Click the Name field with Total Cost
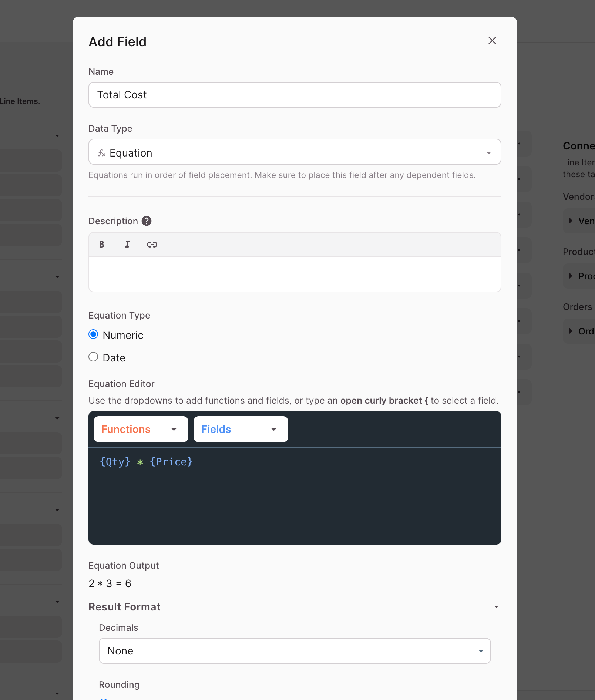Screen dimensions: 595x700 point(295,95)
